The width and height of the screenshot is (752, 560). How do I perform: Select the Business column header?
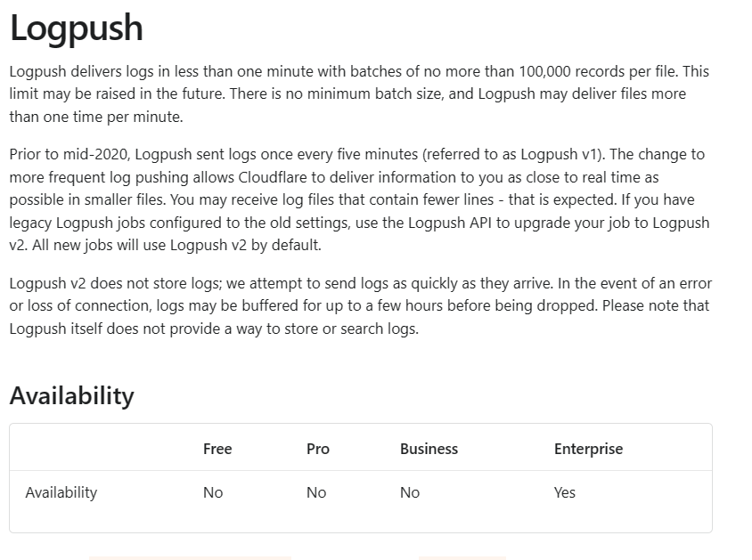[429, 449]
